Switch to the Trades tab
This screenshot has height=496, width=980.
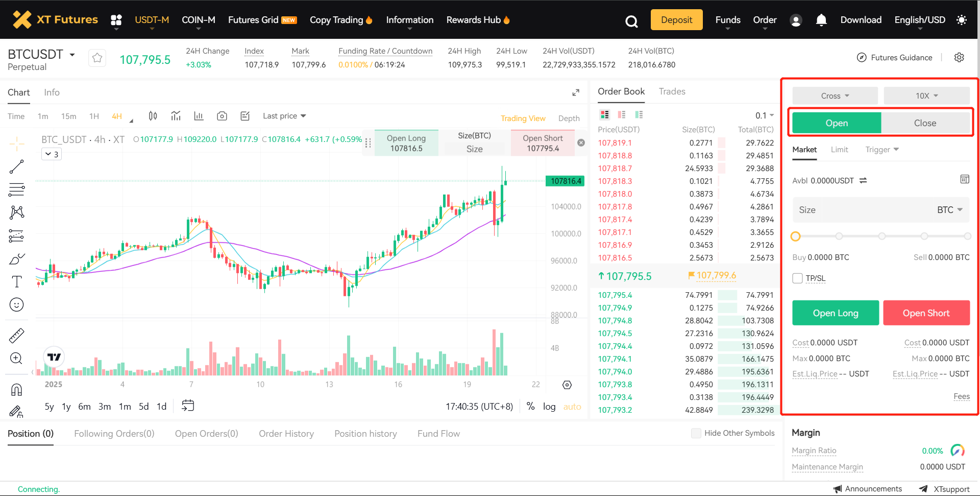[x=672, y=91]
